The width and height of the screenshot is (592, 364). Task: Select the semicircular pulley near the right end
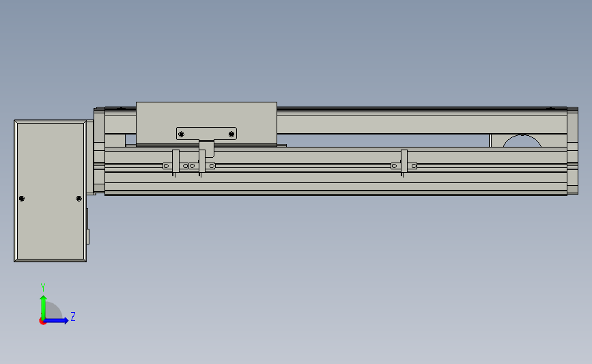click(522, 141)
